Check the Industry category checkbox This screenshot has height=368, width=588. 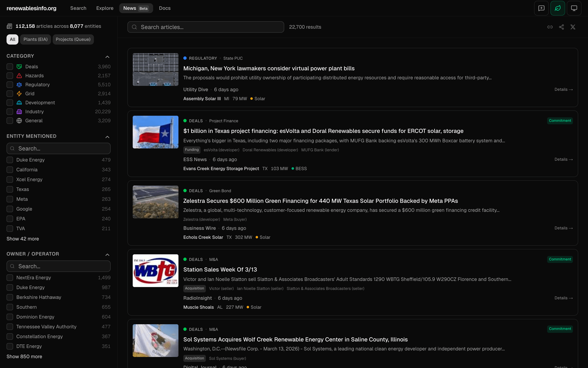[x=10, y=112]
